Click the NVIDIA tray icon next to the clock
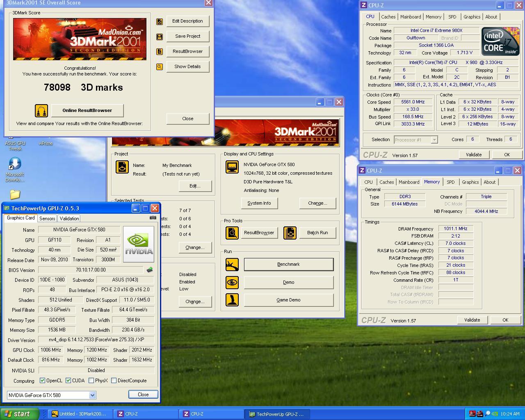Image resolution: width=525 pixels, height=420 pixels. [495, 414]
